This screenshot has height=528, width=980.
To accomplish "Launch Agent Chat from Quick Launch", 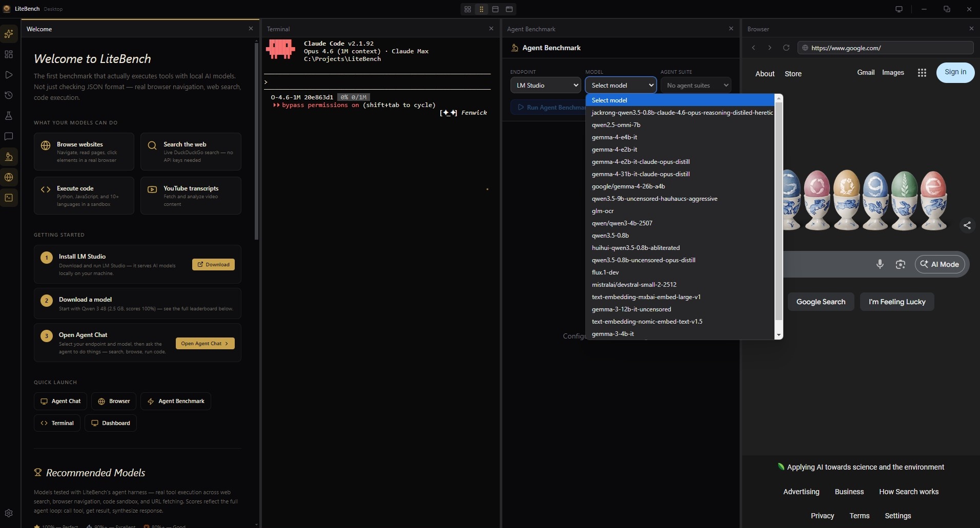I will pos(60,401).
